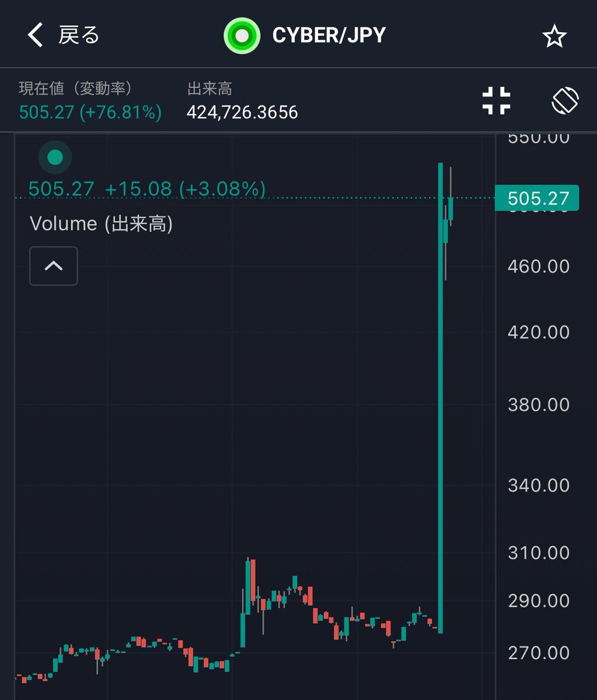Tap the 310.00 price axis label
597x700 pixels.
pos(539,552)
